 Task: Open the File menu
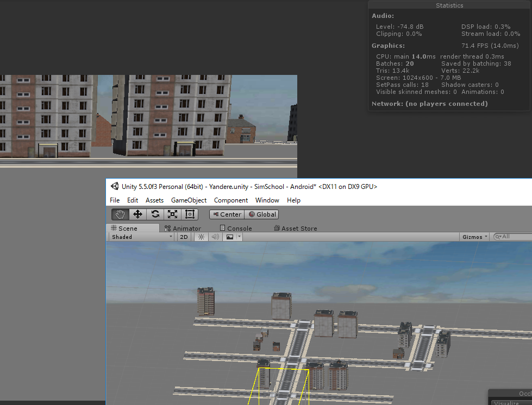click(x=115, y=200)
